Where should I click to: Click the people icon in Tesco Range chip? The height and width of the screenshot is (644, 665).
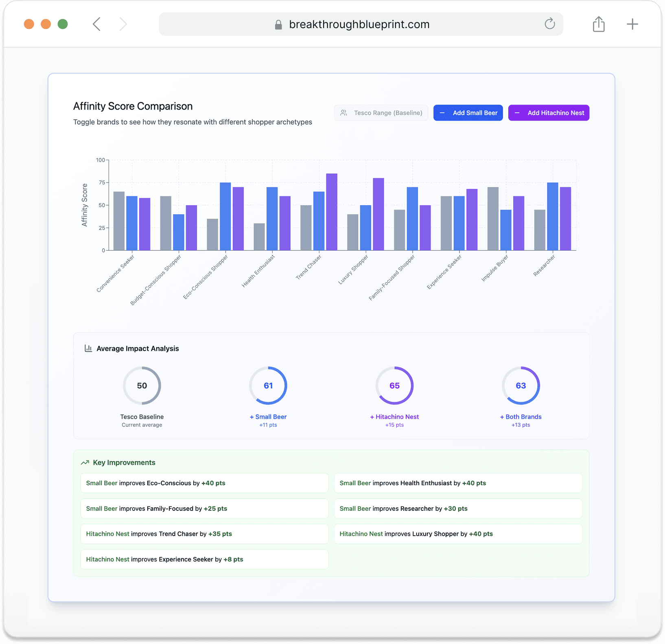pyautogui.click(x=343, y=113)
